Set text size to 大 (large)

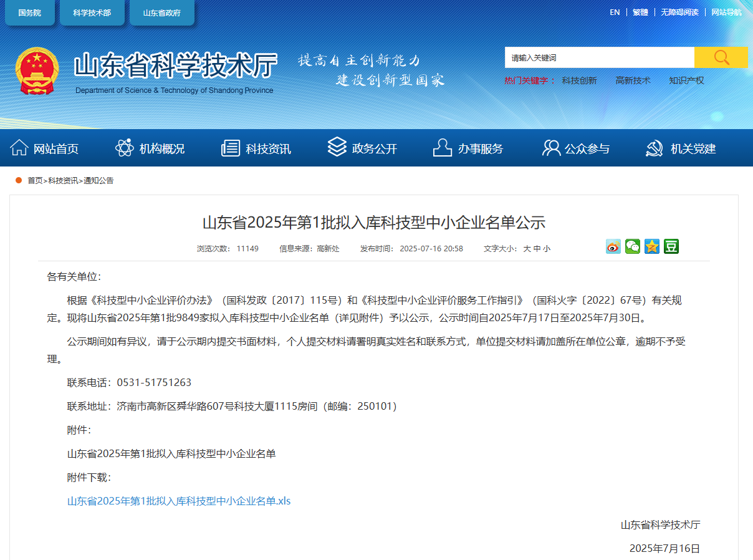(527, 249)
